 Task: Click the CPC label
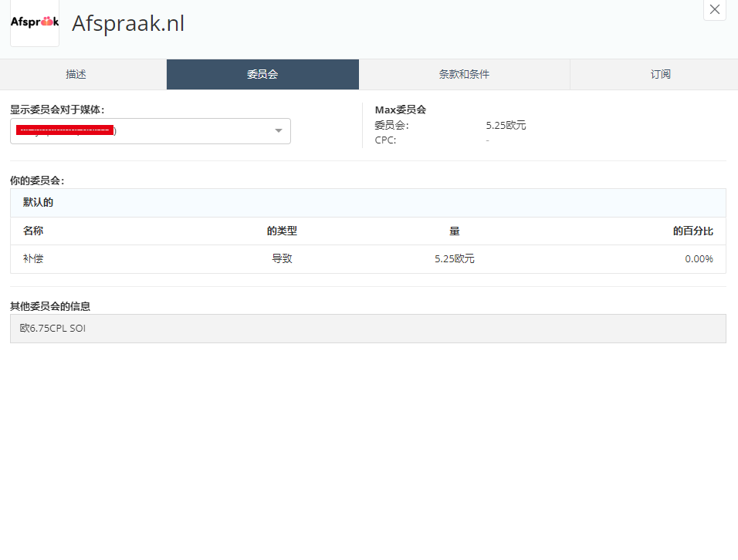(x=385, y=140)
